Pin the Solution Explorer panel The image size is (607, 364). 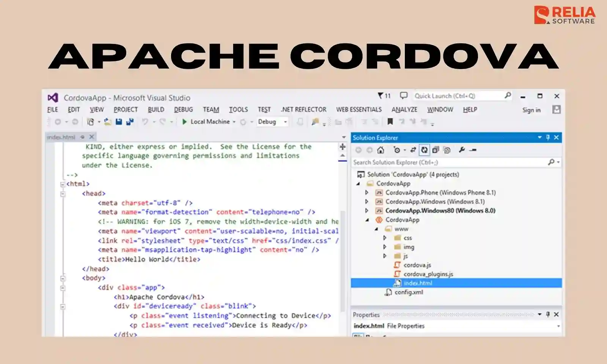[548, 137]
